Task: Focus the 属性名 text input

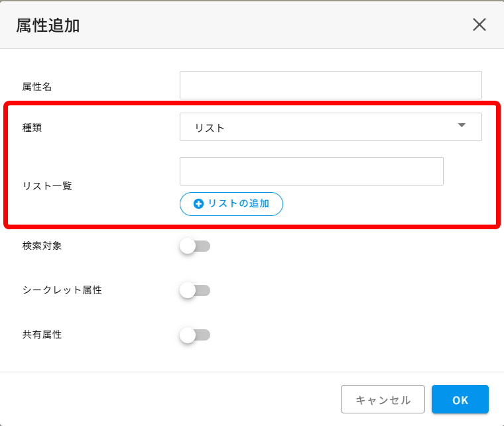Action: pyautogui.click(x=330, y=85)
